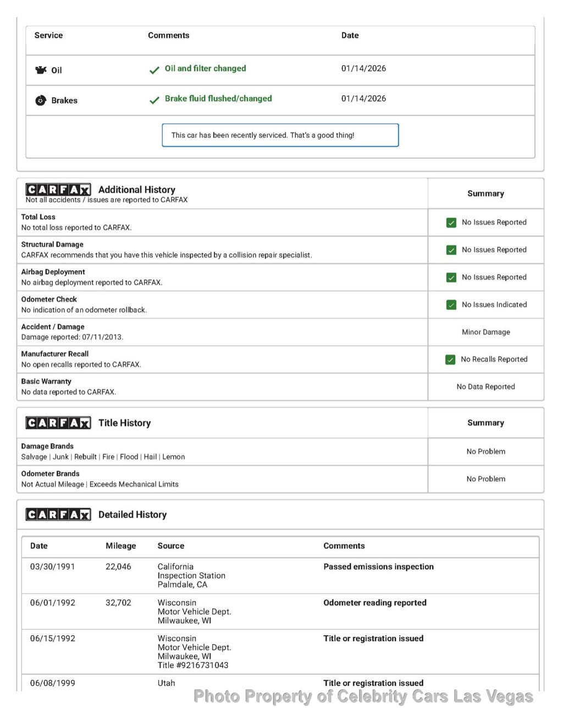Click the Passed emissions inspection comment

(378, 566)
